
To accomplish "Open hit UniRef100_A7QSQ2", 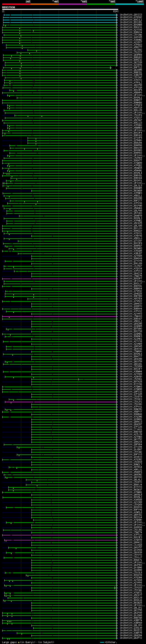I will coord(131,17).
